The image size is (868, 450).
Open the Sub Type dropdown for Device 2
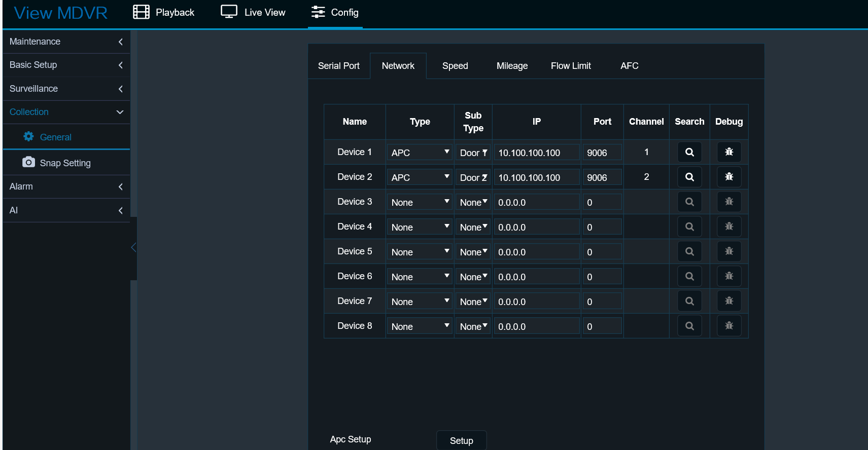(x=473, y=177)
